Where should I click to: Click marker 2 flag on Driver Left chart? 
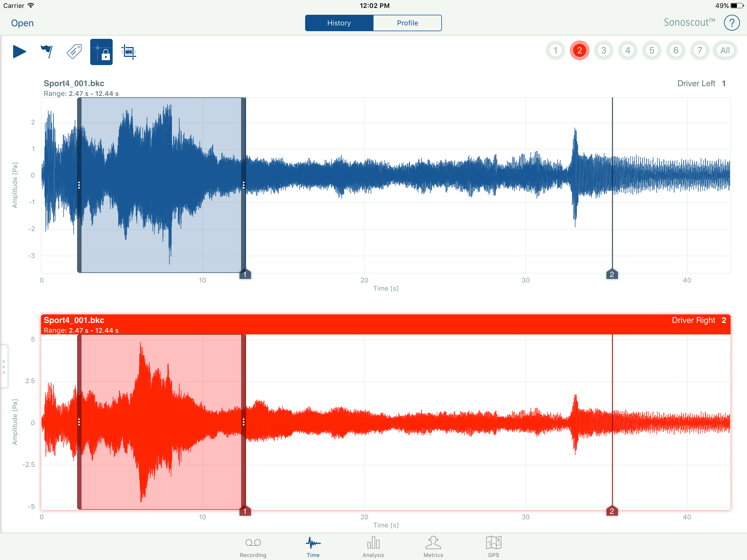[612, 274]
